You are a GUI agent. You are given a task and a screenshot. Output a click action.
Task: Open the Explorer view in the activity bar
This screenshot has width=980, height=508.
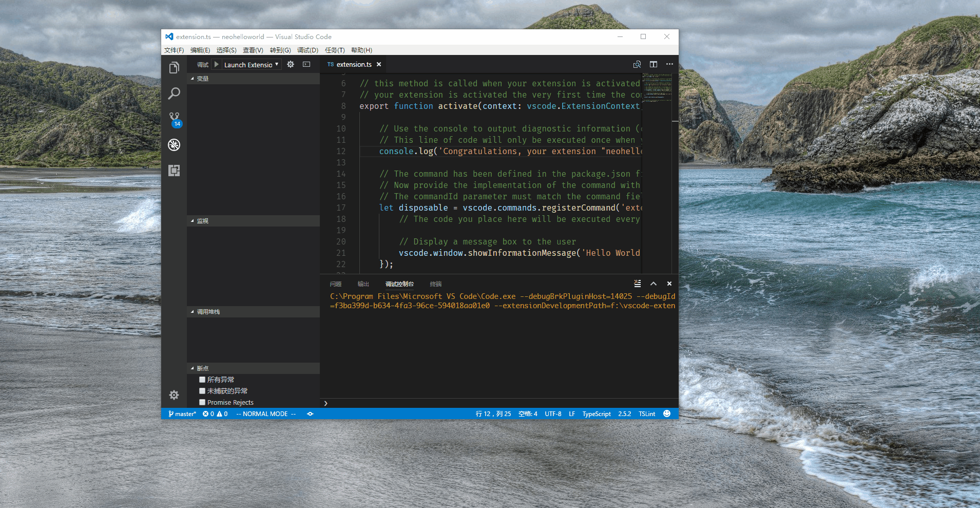click(174, 67)
